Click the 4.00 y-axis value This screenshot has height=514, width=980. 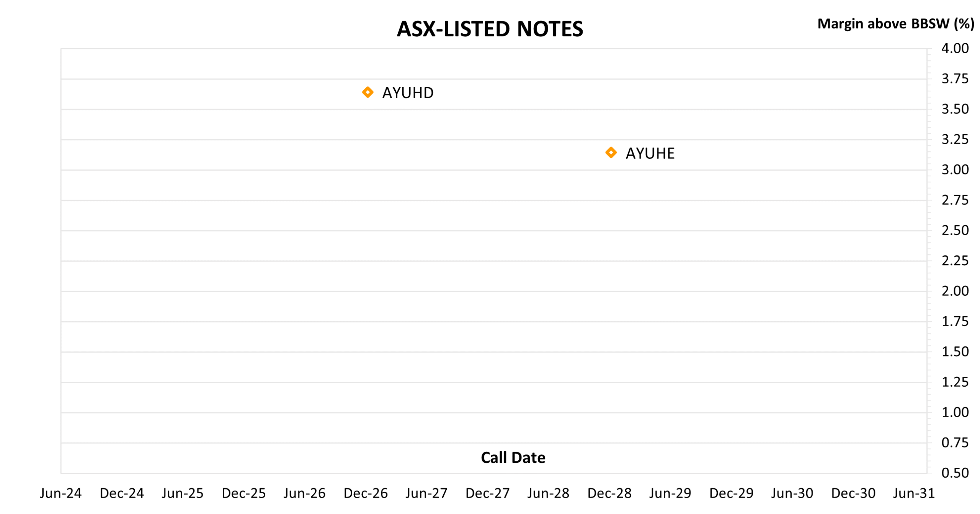point(955,48)
